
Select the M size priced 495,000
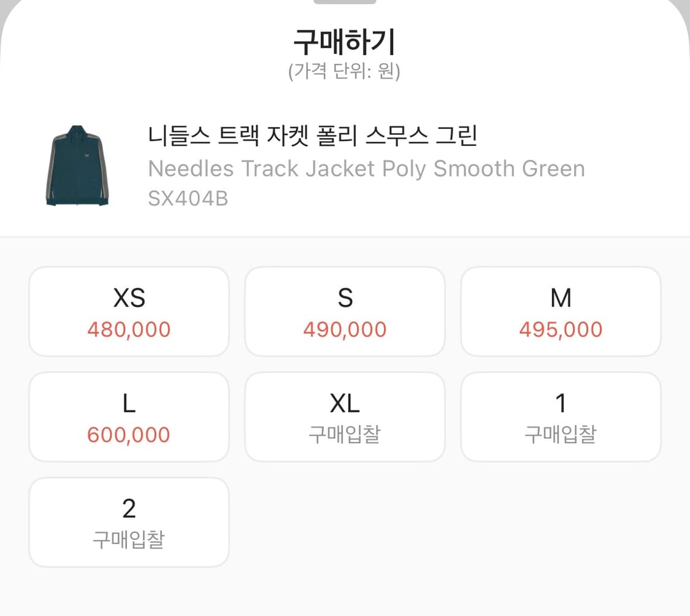coord(561,311)
